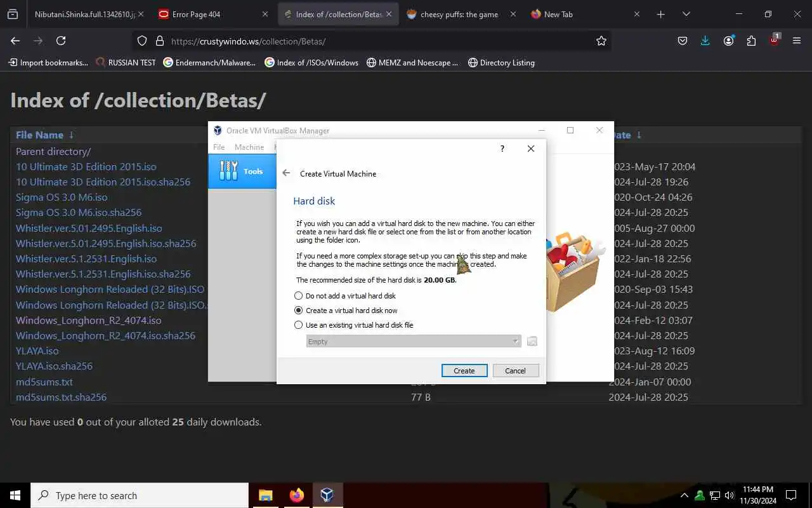Open the Firefox extensions puzzle icon
Screen dimensions: 812x508
(751, 41)
